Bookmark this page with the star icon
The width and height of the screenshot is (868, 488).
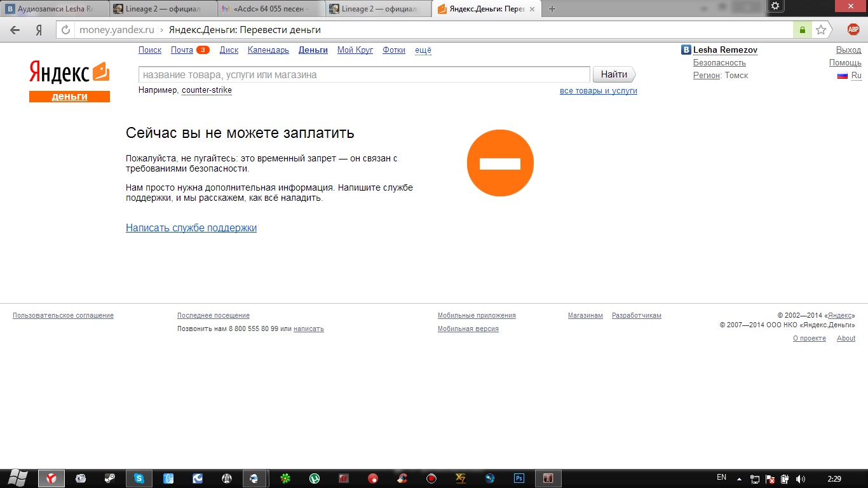(x=821, y=30)
